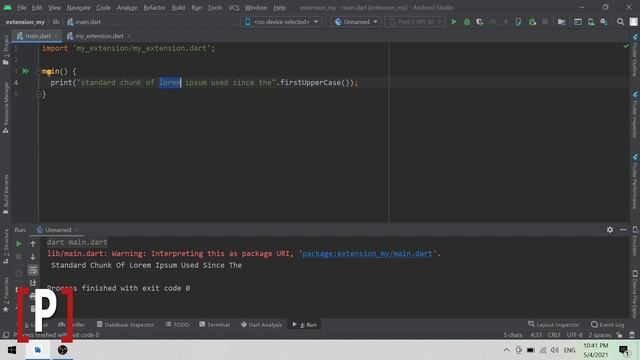
Task: Open the Dart Analysis tool window
Action: [x=261, y=325]
